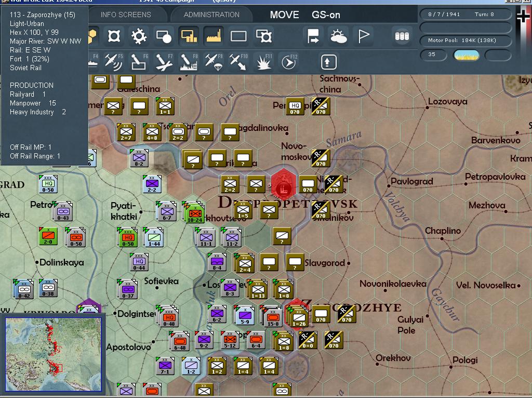The image size is (532, 398).
Task: Click the Lozovaya town label
Action: 447,101
